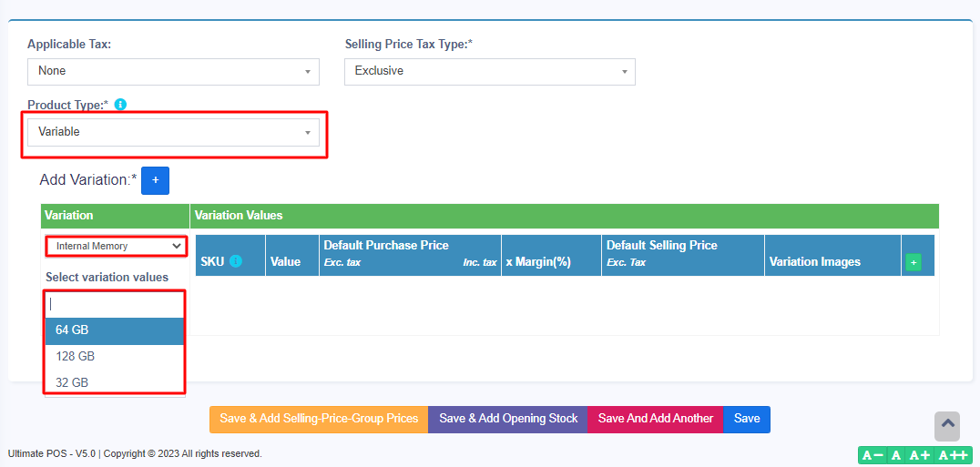Expand the Selling Price Tax Type dropdown

pos(489,71)
